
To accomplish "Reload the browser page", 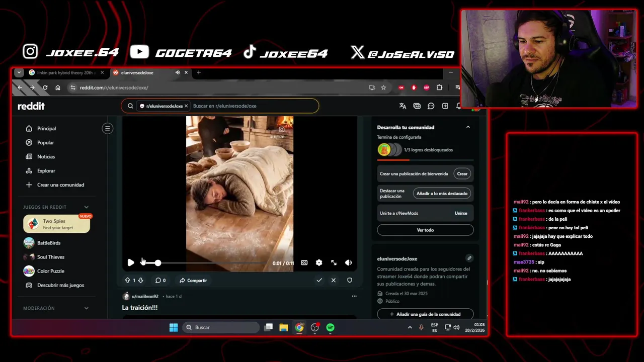I will point(45,87).
